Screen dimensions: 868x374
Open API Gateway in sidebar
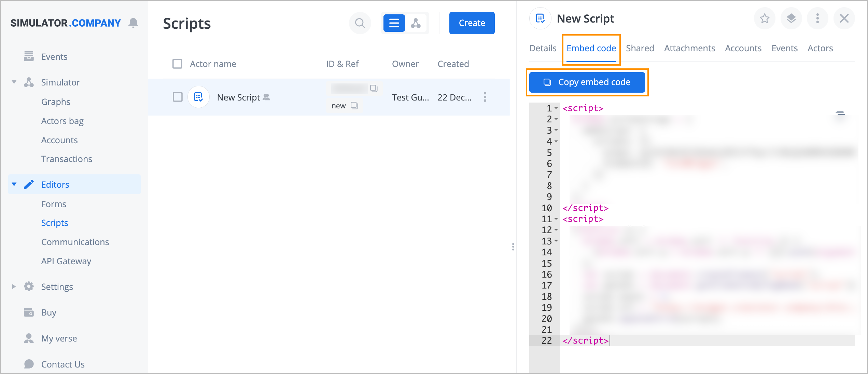click(66, 261)
